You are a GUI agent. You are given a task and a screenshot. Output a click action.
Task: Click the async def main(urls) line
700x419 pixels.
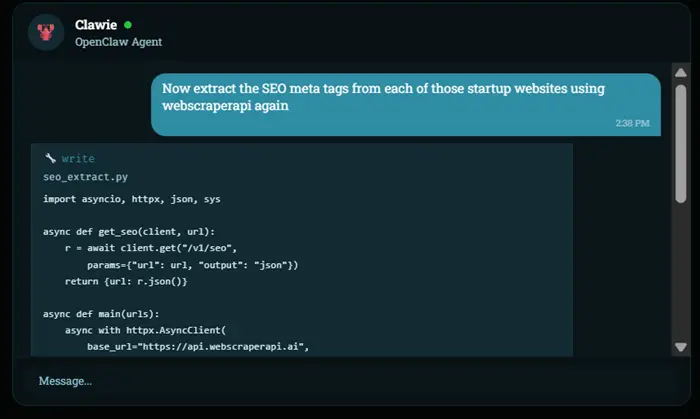(x=101, y=314)
